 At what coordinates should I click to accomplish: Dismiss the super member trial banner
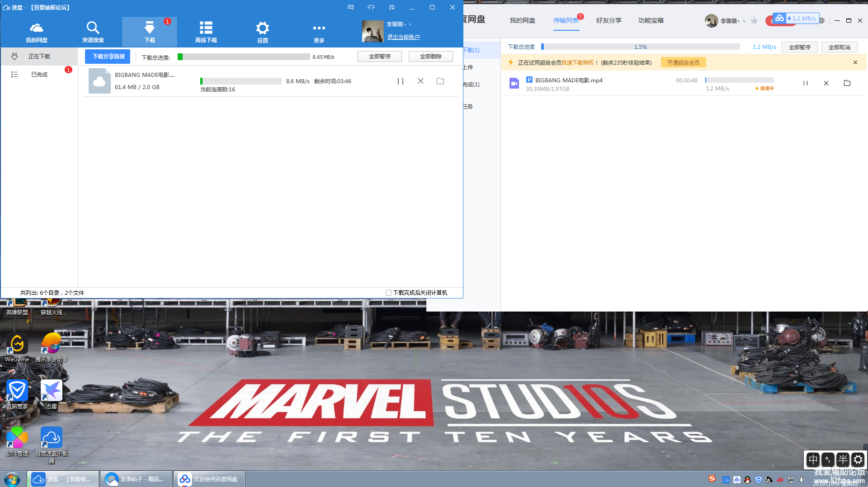point(855,62)
